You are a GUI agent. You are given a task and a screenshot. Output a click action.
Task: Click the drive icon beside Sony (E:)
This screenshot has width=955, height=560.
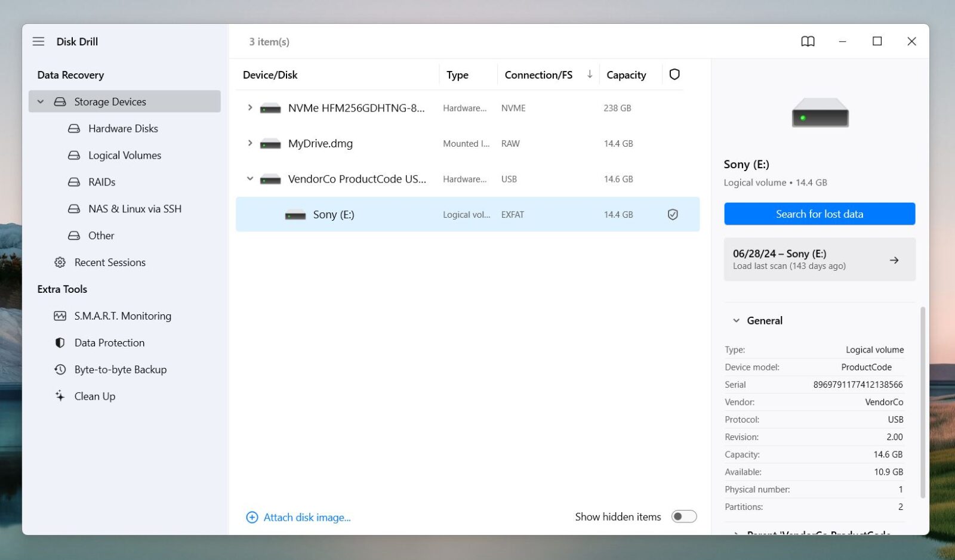(294, 214)
